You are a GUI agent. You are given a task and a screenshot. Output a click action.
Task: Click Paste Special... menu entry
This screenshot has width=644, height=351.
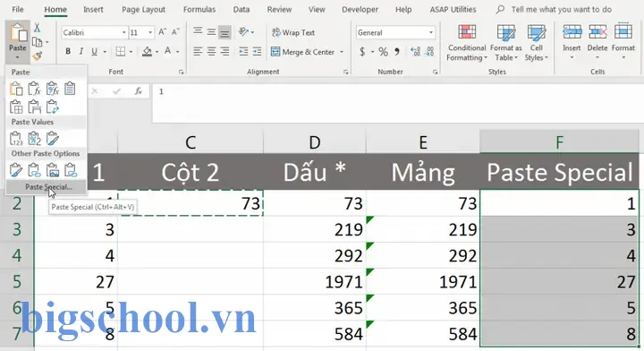[x=47, y=187]
